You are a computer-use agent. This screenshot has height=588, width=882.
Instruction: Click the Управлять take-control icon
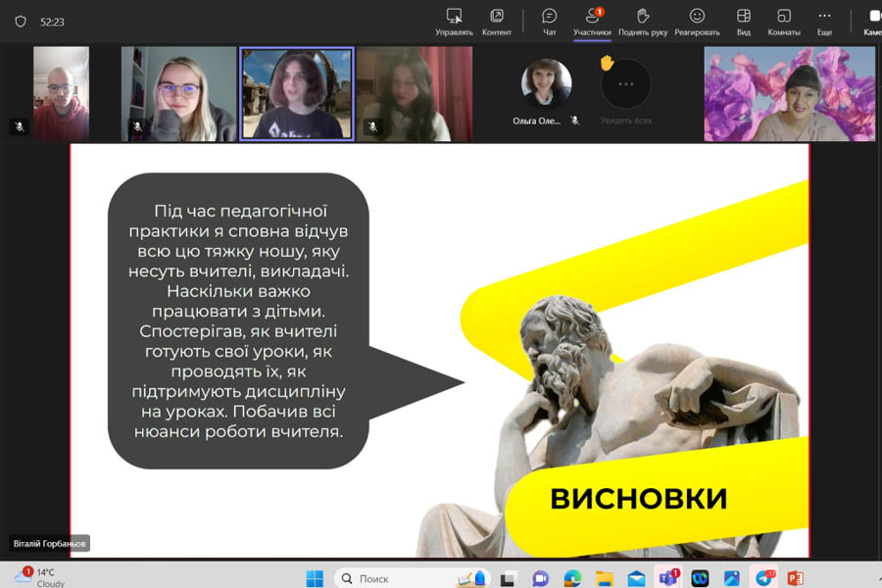point(454,22)
